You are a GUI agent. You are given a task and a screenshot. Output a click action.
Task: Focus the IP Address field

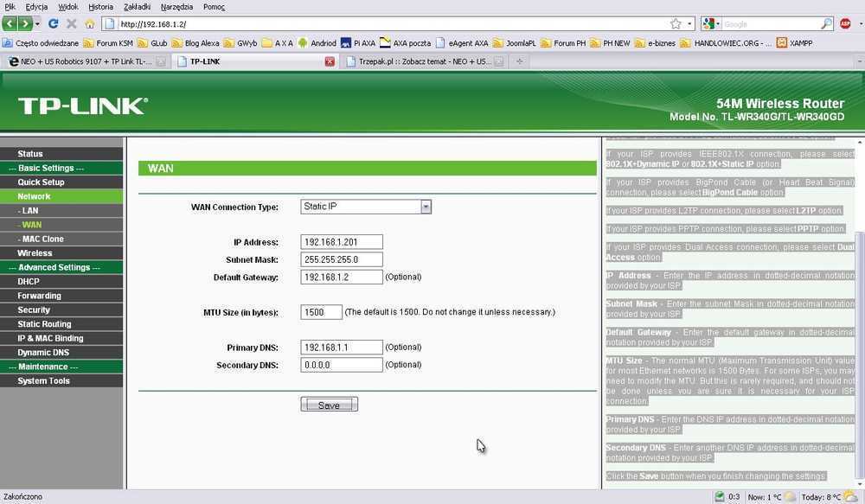[342, 242]
